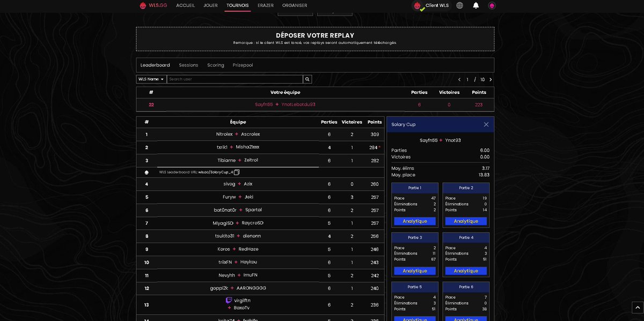Click the Moy. place statistic

coord(440,175)
